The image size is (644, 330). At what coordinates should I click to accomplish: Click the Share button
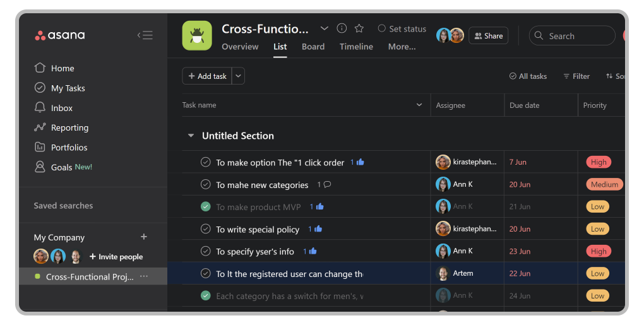click(488, 36)
